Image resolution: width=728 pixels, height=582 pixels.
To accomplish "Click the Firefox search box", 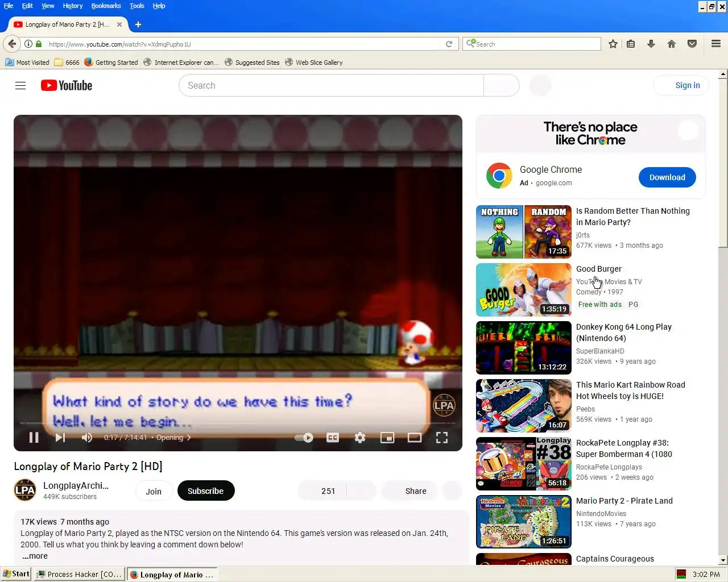I will (x=532, y=44).
